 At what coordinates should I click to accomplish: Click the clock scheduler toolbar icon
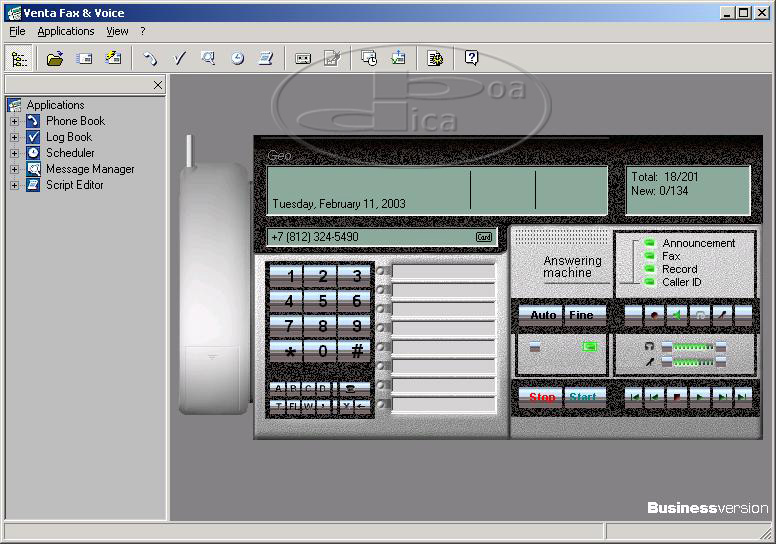pyautogui.click(x=237, y=59)
